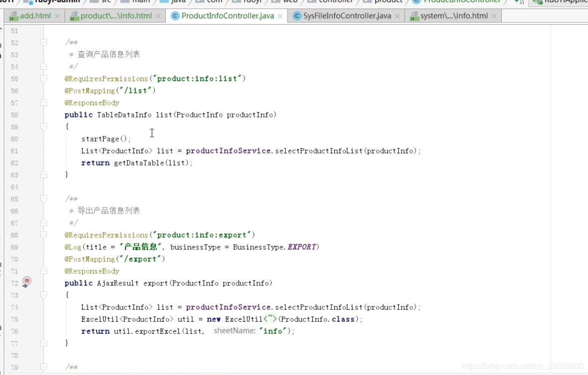Open the product\...\info.html tab
The image size is (588, 375).
pos(116,16)
